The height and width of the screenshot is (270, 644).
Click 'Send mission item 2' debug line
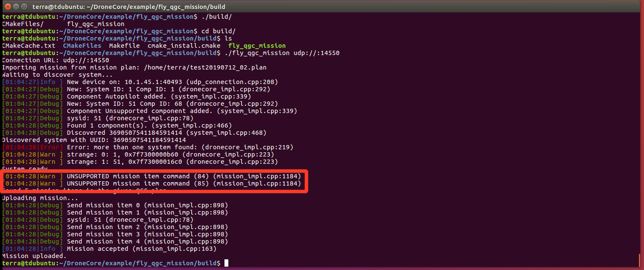(115, 227)
